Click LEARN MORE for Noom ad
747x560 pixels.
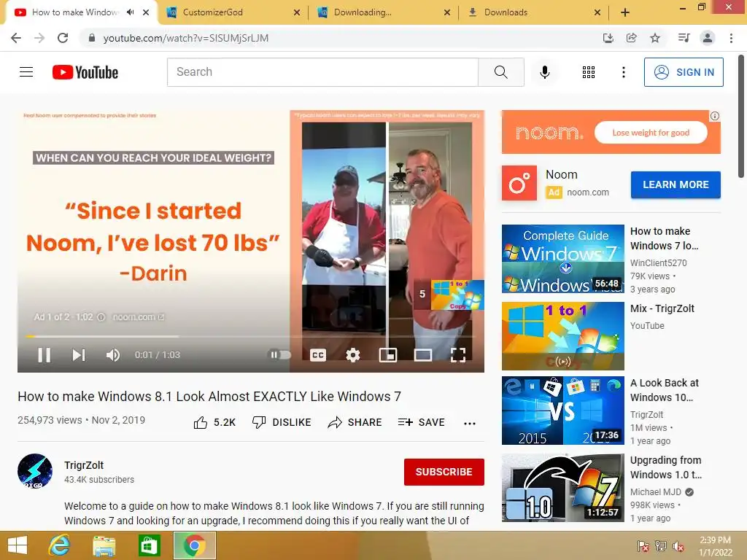676,184
